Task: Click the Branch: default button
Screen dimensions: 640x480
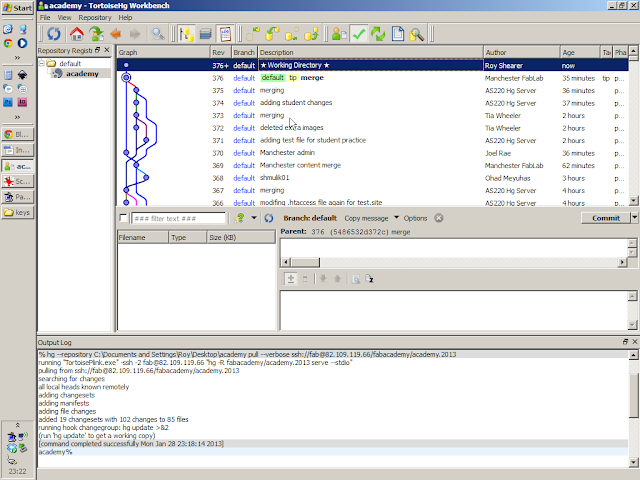Action: tap(310, 218)
